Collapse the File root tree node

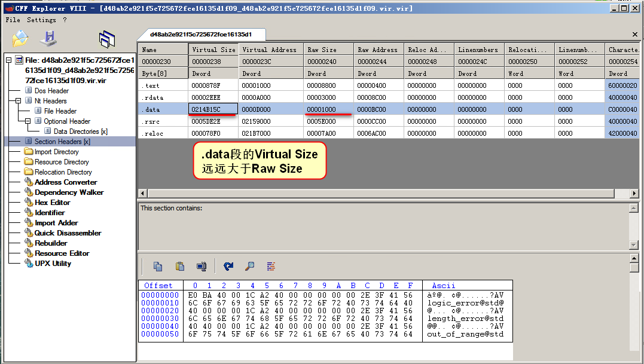[x=8, y=60]
